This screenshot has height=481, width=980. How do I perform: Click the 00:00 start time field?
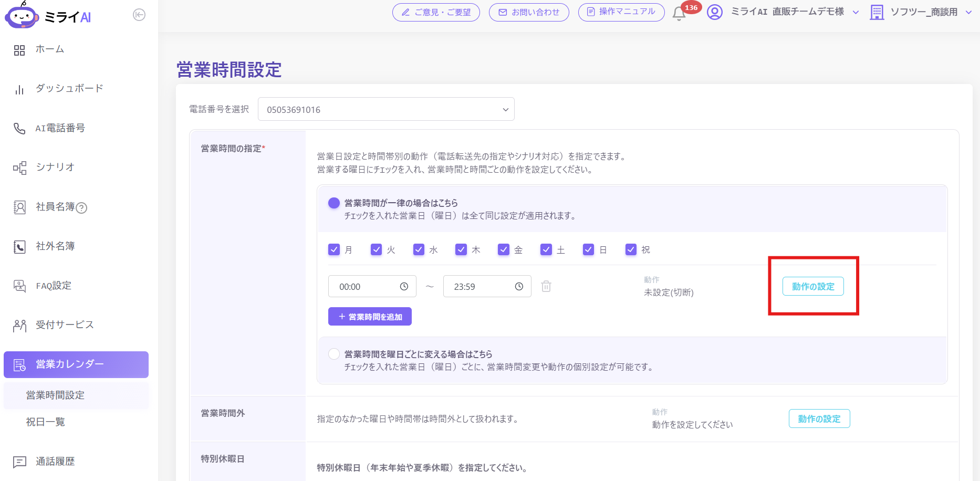tap(372, 286)
